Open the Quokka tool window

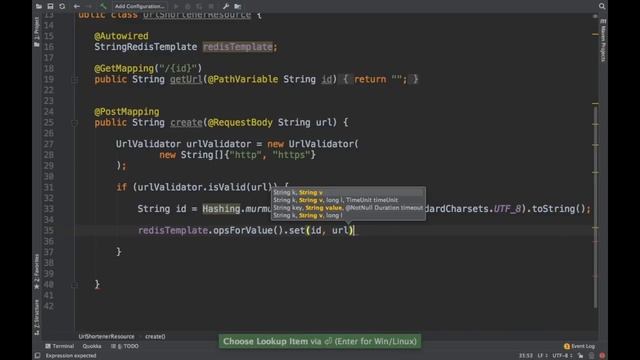click(92, 346)
